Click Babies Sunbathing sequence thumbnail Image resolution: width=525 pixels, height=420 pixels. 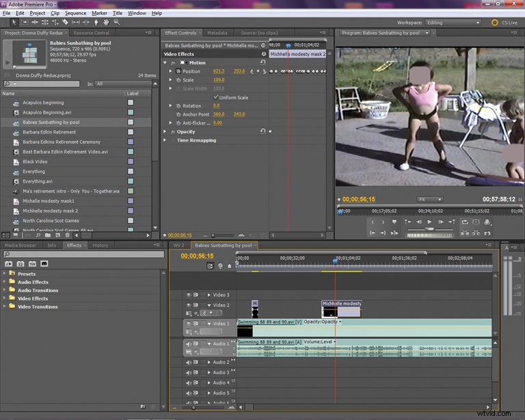point(29,53)
